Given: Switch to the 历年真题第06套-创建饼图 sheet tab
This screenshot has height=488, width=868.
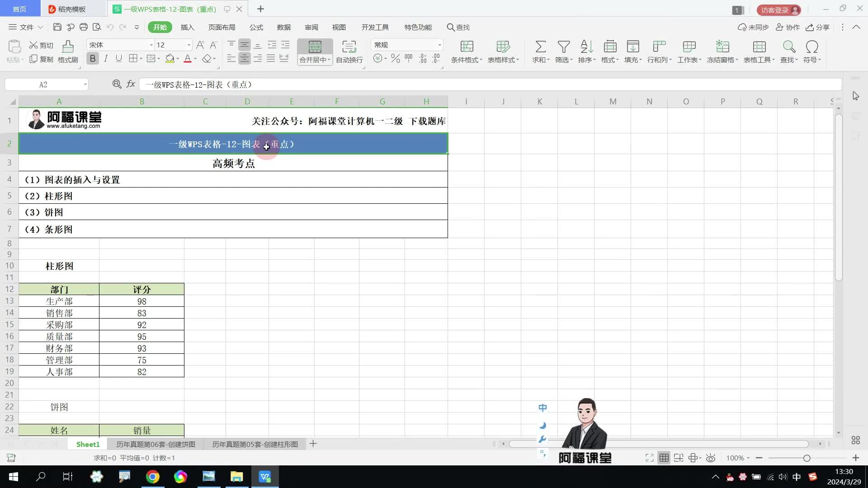Looking at the screenshot, I should (156, 445).
